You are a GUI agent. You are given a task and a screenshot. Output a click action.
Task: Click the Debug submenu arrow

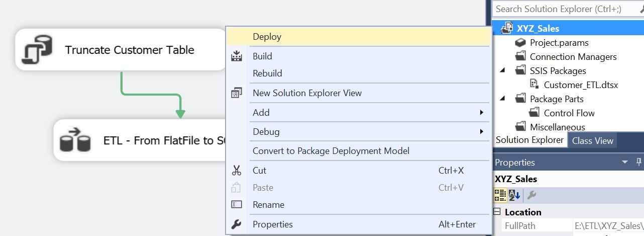pos(481,132)
